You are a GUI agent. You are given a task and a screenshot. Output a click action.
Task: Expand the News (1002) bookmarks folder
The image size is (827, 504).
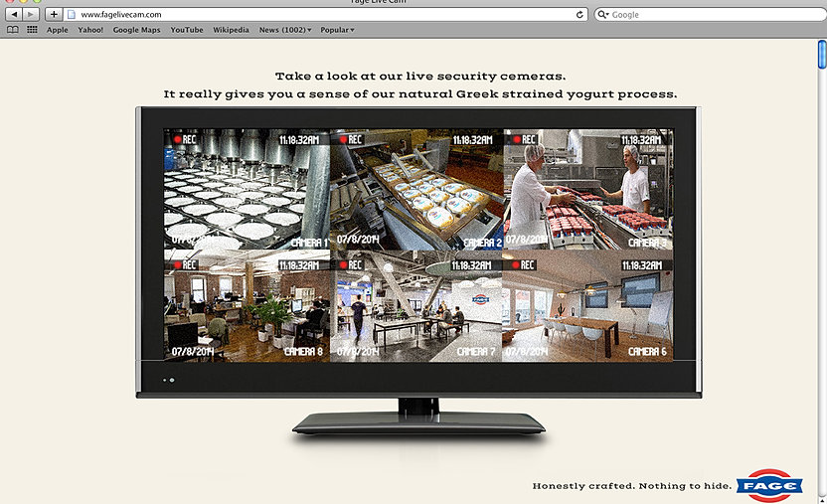click(x=285, y=30)
